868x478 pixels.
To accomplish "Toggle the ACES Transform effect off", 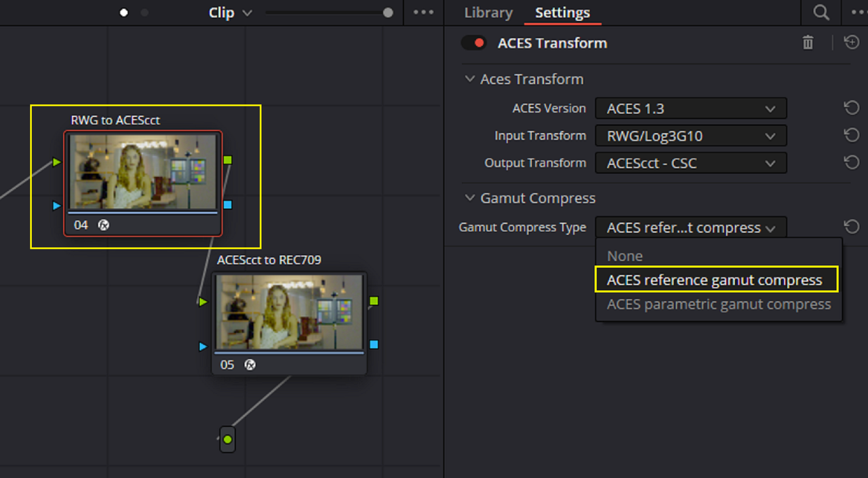I will 474,43.
